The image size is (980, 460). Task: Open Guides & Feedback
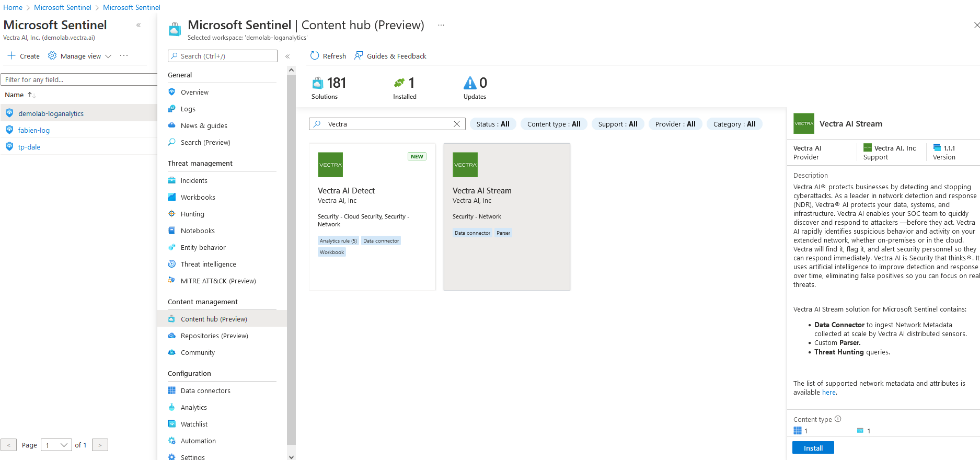pyautogui.click(x=390, y=56)
